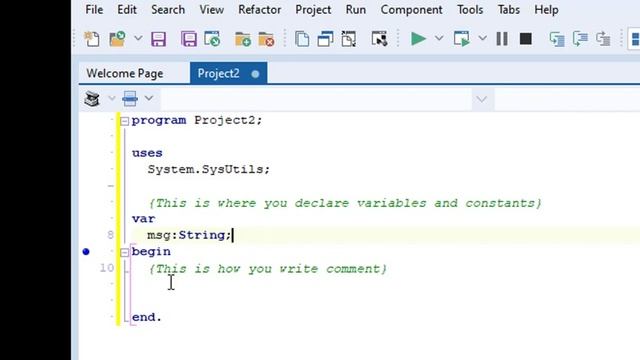Image resolution: width=640 pixels, height=360 pixels.
Task: Open the dropdown next to green Run
Action: pyautogui.click(x=439, y=38)
